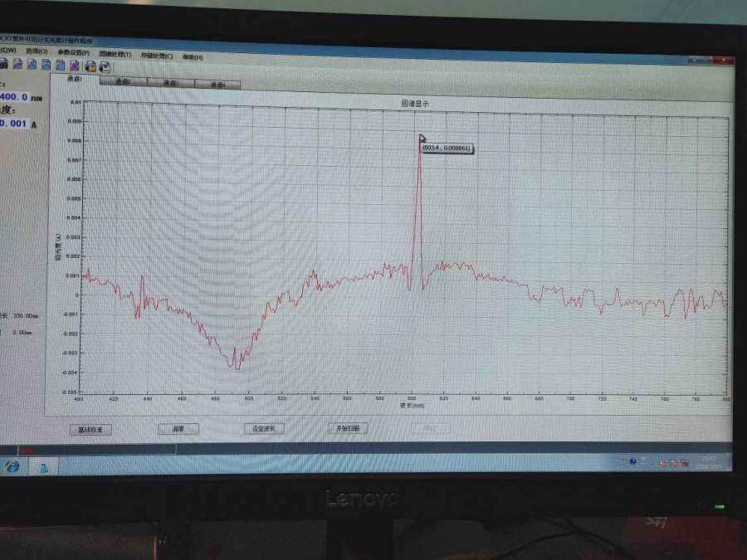The height and width of the screenshot is (560, 747).
Task: Switch to the second curve tab
Action: click(x=123, y=81)
